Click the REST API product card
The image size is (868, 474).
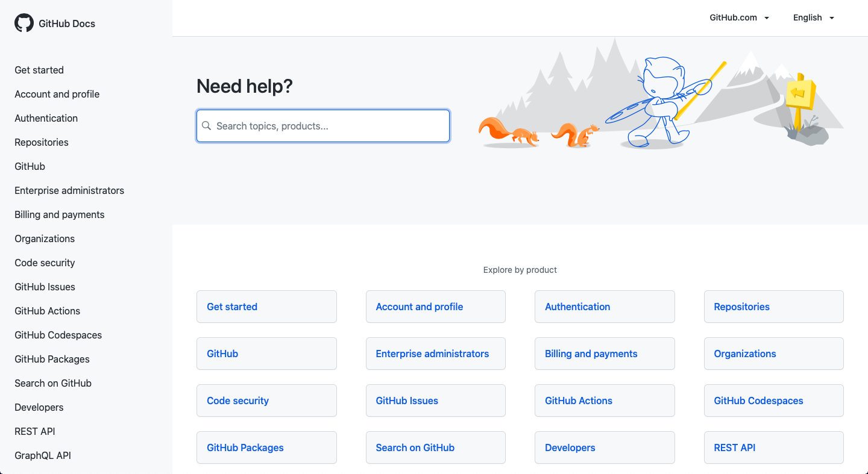[x=774, y=447]
